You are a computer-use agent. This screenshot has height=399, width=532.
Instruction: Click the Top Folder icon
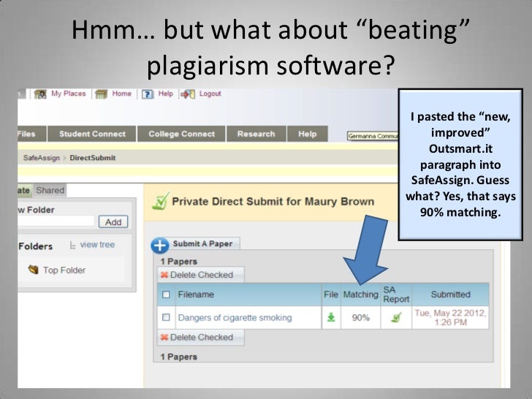coord(34,270)
